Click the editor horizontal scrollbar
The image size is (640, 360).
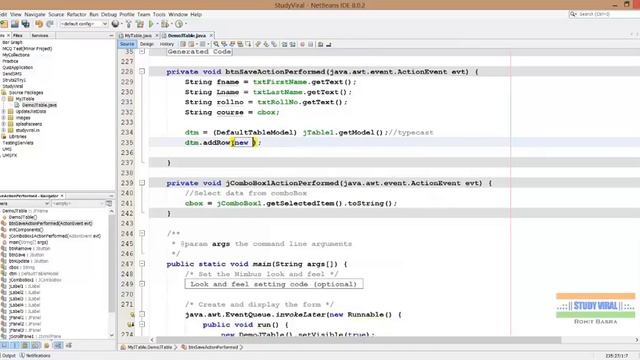[x=358, y=340]
